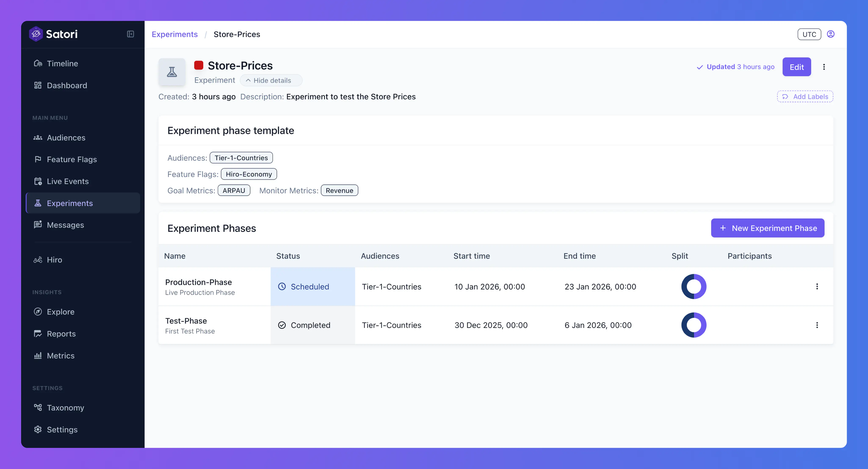Open Hiro section in sidebar
This screenshot has width=868, height=469.
pos(54,260)
